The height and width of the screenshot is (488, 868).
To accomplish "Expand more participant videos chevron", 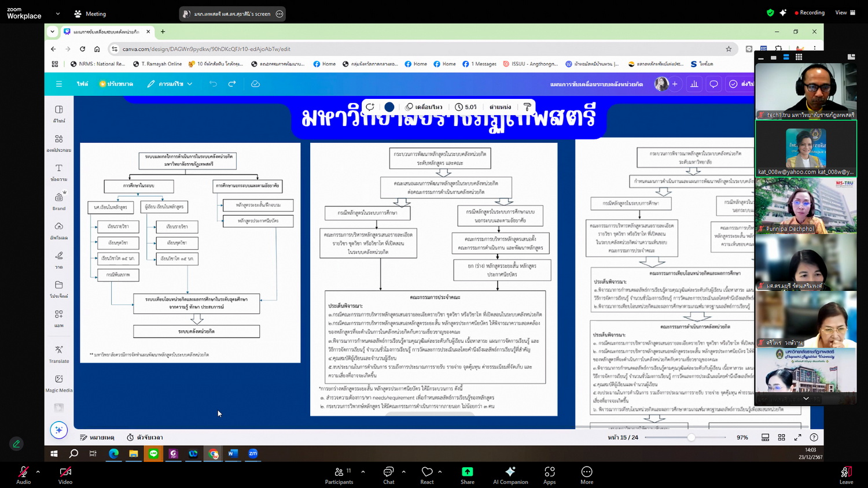I will point(806,398).
